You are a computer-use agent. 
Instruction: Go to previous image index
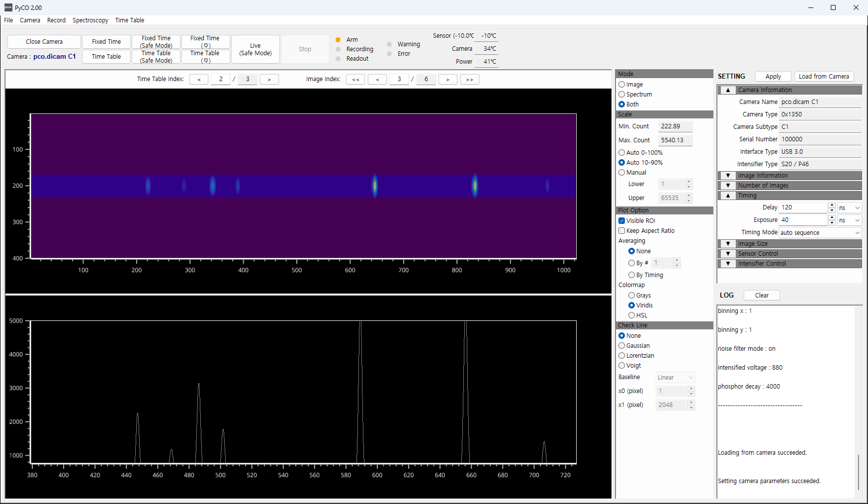pyautogui.click(x=377, y=80)
